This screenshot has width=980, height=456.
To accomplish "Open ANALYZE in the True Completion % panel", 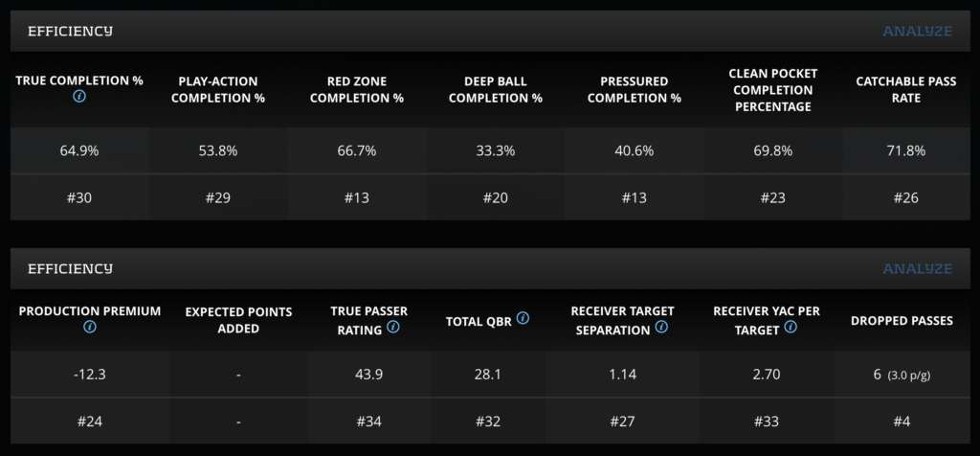I will (917, 31).
